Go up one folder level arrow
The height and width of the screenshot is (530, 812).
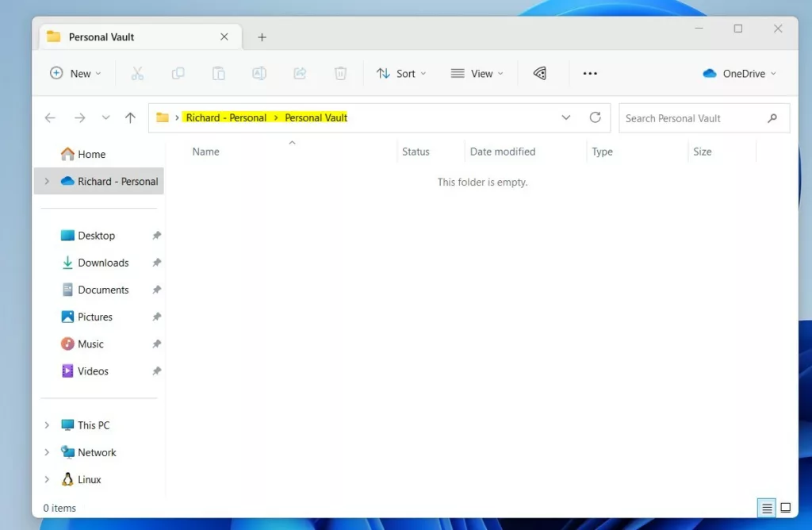[130, 117]
